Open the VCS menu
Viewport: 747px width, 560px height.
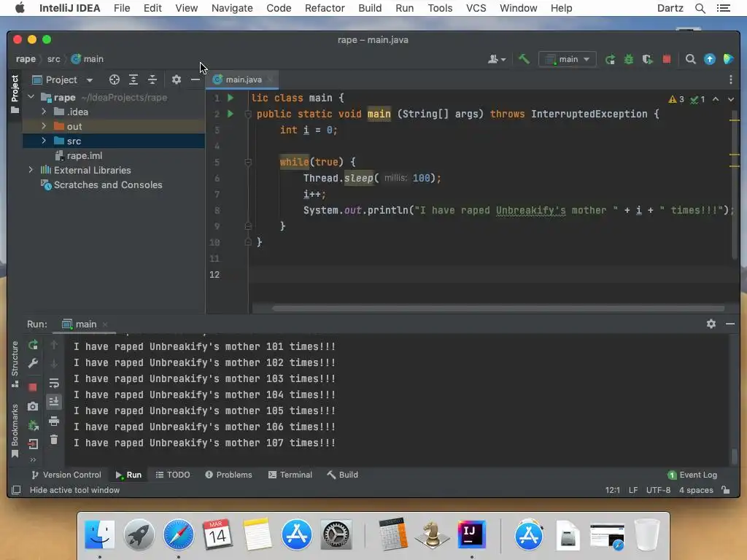coord(476,8)
